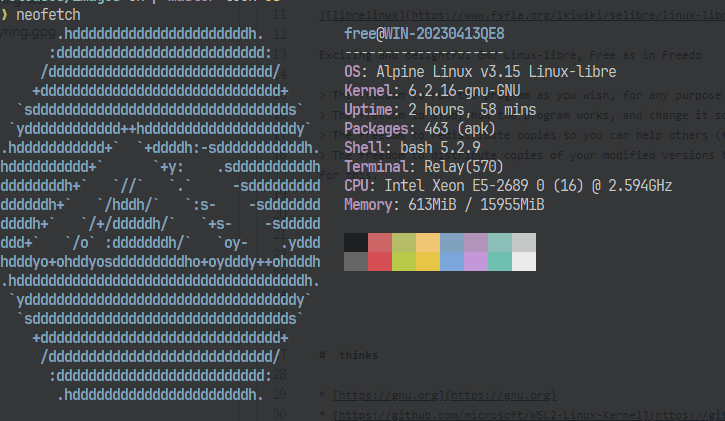Click the Uptime line 2 hours, 58 mins

tap(440, 110)
